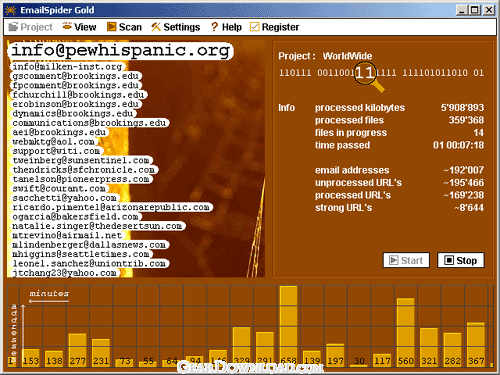Open the Help menu
This screenshot has height=375, width=500.
(226, 27)
